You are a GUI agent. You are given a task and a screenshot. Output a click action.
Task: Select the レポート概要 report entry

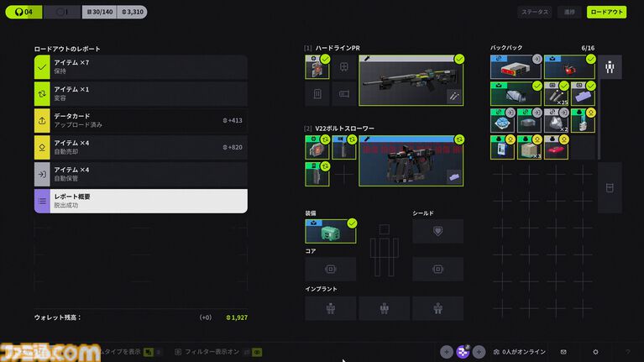(x=140, y=201)
